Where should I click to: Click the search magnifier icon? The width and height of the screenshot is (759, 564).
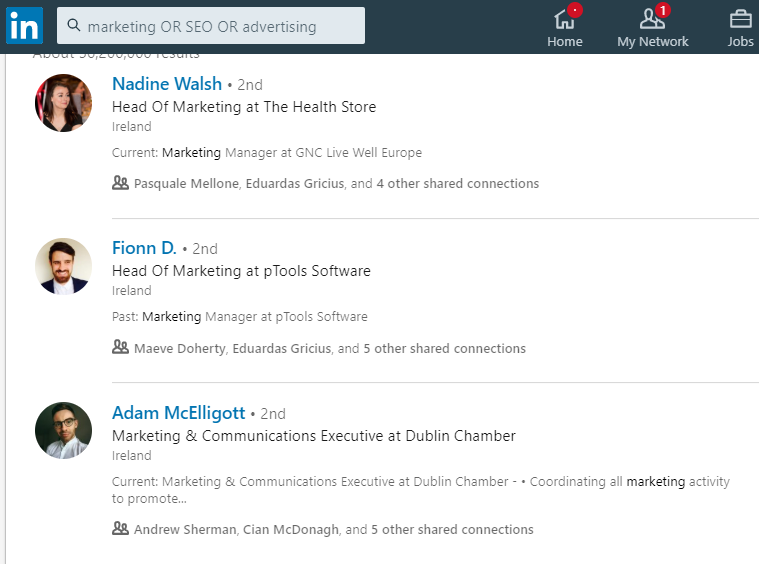[x=74, y=25]
